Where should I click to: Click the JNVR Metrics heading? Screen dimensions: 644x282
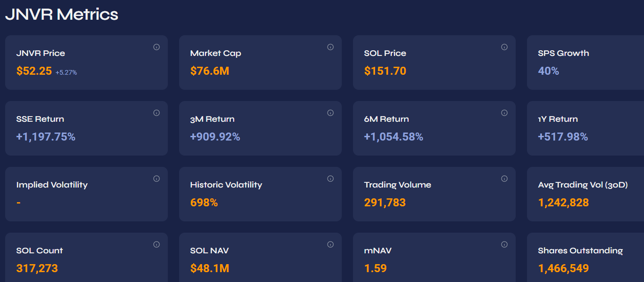(x=62, y=15)
